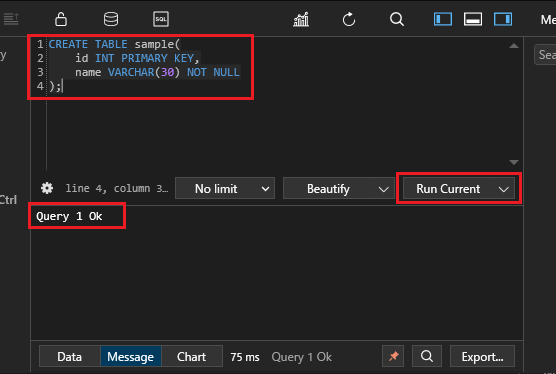Expand the Beautify dropdown arrow
556x374 pixels.
tap(384, 189)
